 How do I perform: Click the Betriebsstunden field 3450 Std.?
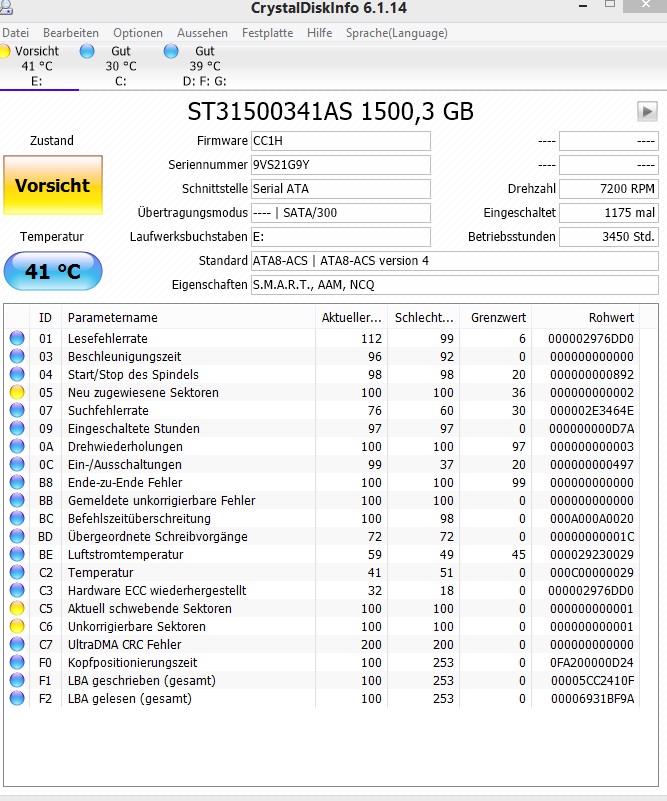609,237
